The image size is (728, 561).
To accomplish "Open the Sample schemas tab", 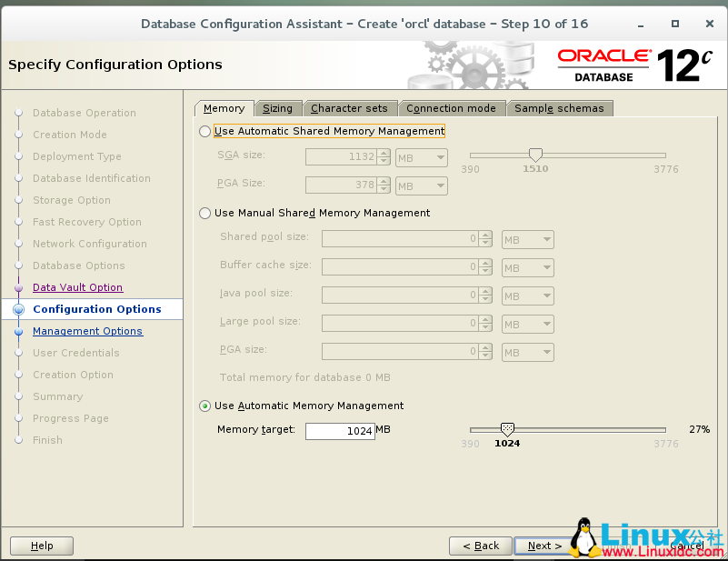I will 559,107.
